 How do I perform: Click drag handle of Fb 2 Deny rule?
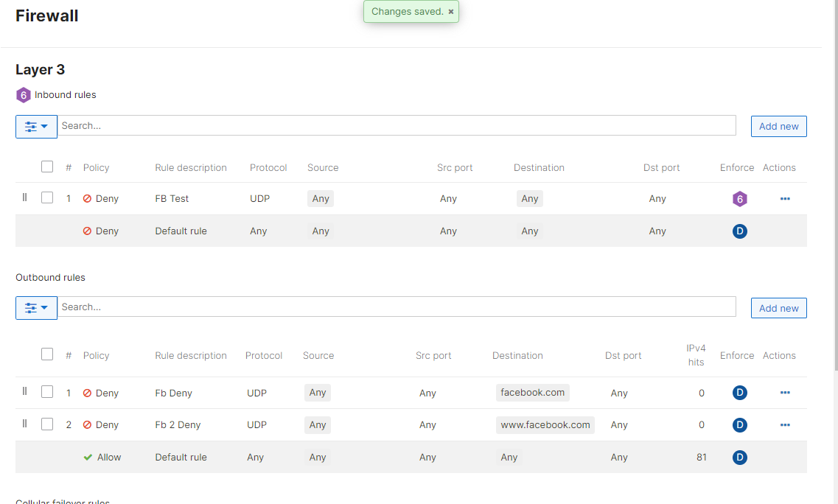[x=24, y=424]
